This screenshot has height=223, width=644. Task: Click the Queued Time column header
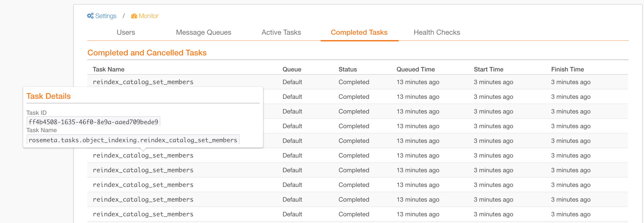[416, 69]
